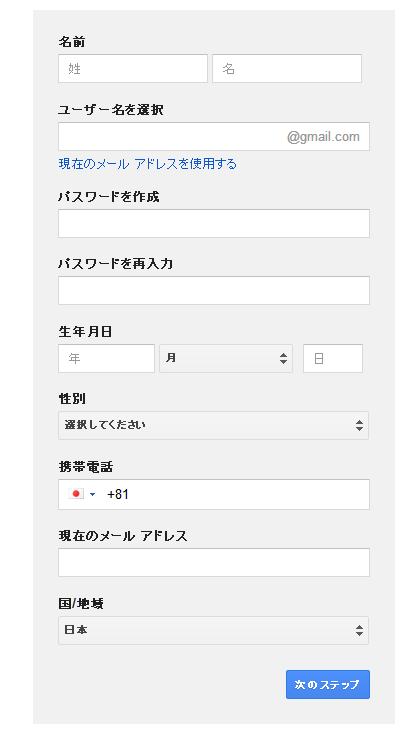Screen dimensions: 415x737
Task: Click the @gmail.com suffix text
Action: (323, 137)
